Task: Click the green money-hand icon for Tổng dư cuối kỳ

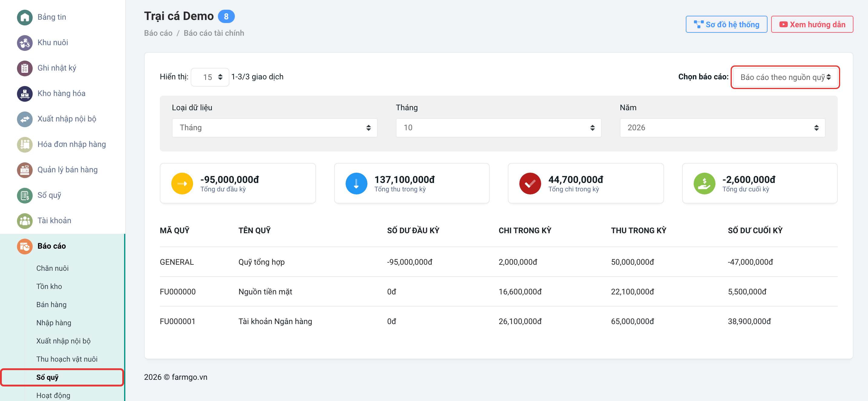Action: pyautogui.click(x=704, y=184)
